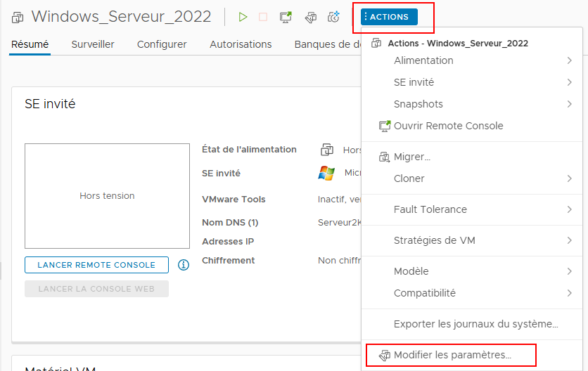Screen dimensions: 588x371
Task: Open the edit settings icon in the toolbar
Action: [310, 18]
